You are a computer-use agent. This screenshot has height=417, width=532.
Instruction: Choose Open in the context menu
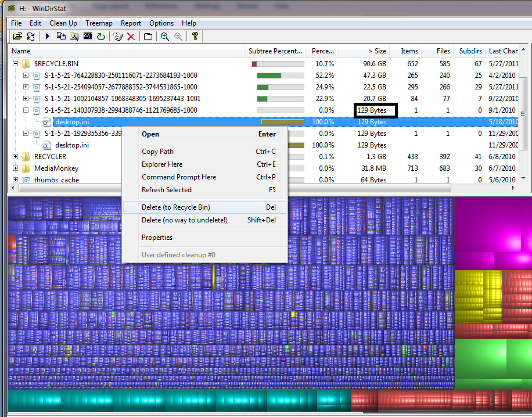tap(205, 134)
